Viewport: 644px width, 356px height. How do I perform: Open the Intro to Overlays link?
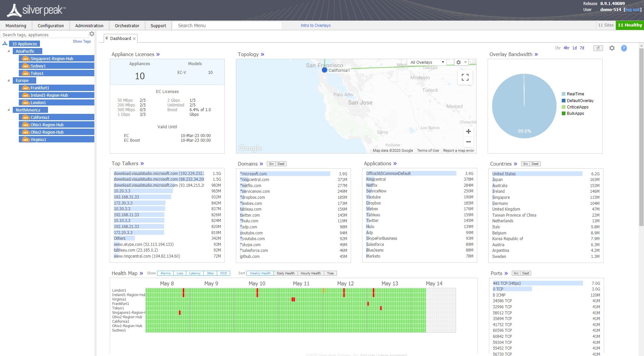pos(315,26)
